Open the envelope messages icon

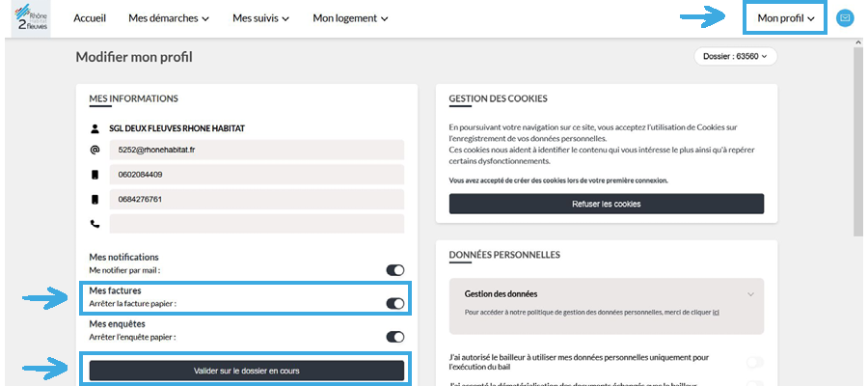(845, 18)
